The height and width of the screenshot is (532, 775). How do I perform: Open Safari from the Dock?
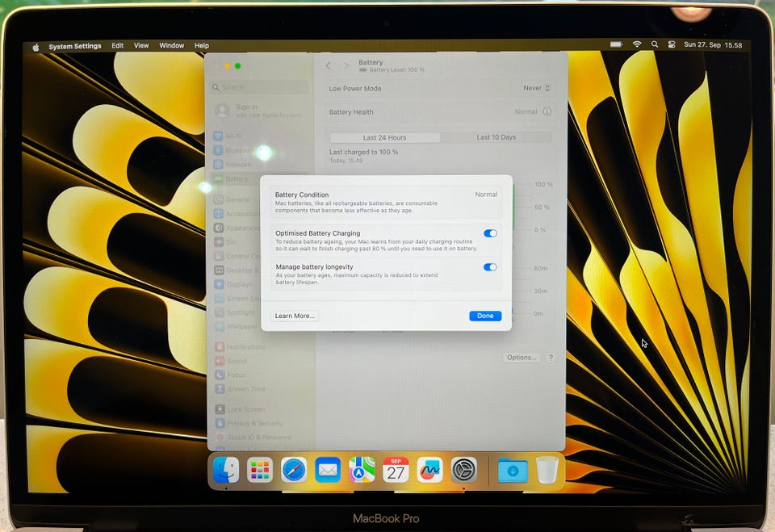tap(294, 470)
